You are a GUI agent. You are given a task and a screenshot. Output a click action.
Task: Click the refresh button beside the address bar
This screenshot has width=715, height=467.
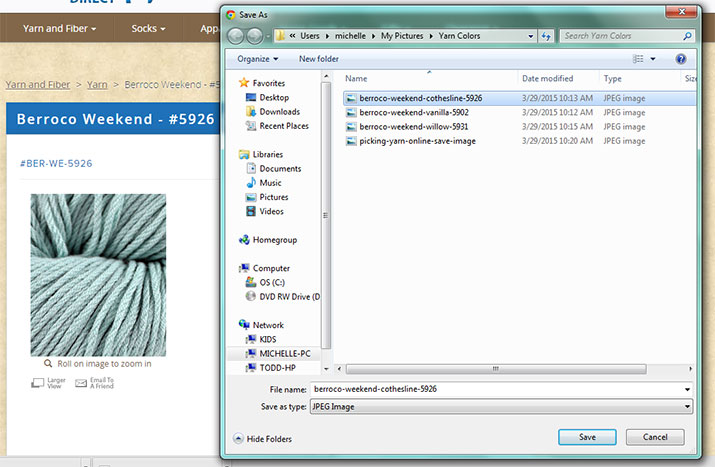click(546, 36)
